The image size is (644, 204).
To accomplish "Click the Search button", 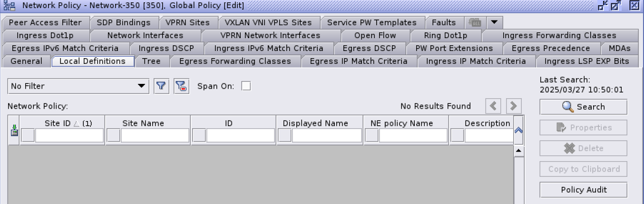I will pos(583,107).
